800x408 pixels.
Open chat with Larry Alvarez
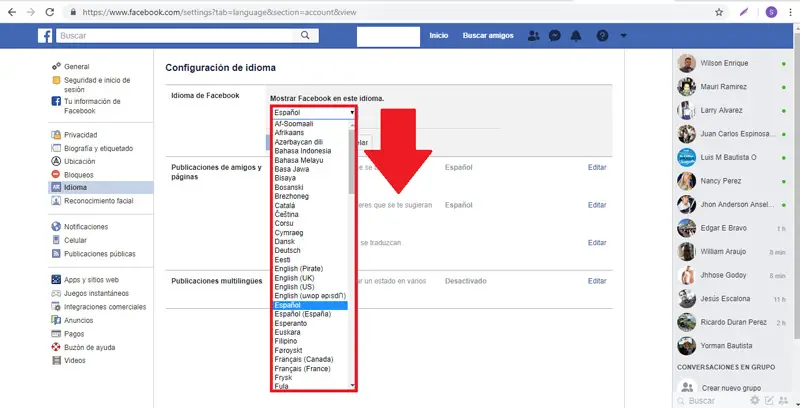[x=733, y=110]
